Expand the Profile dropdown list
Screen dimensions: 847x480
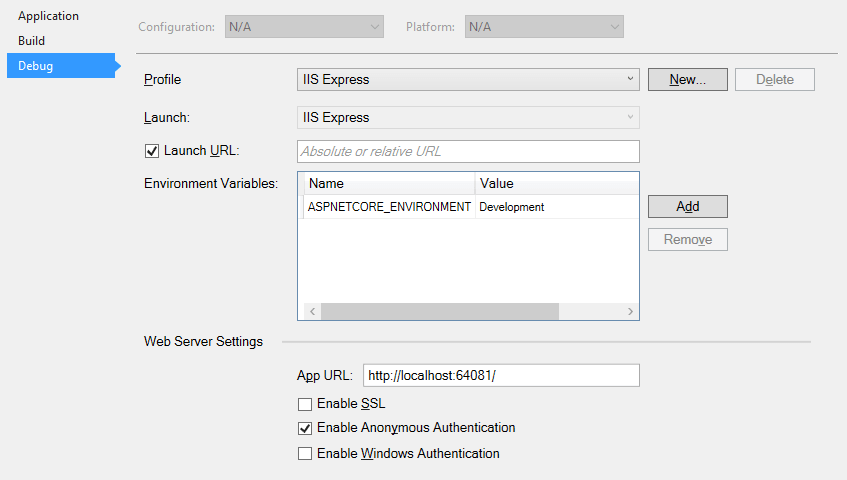(468, 79)
